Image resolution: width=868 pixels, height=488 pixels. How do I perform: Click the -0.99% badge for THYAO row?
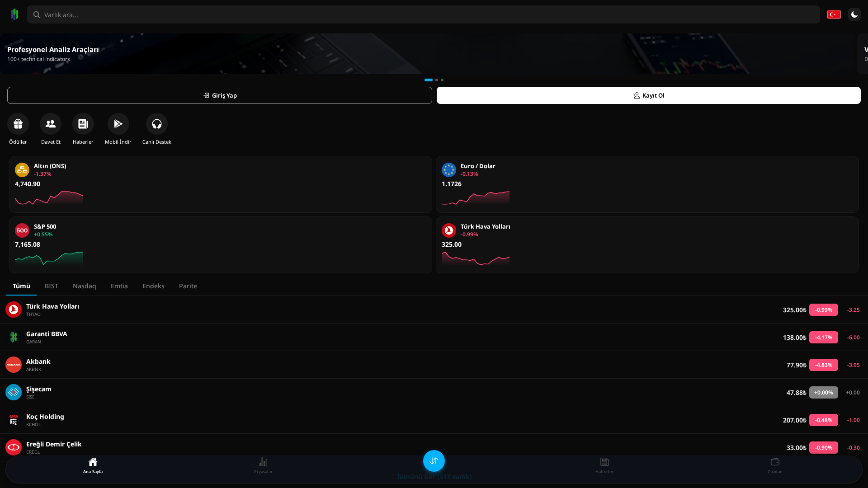tap(823, 310)
